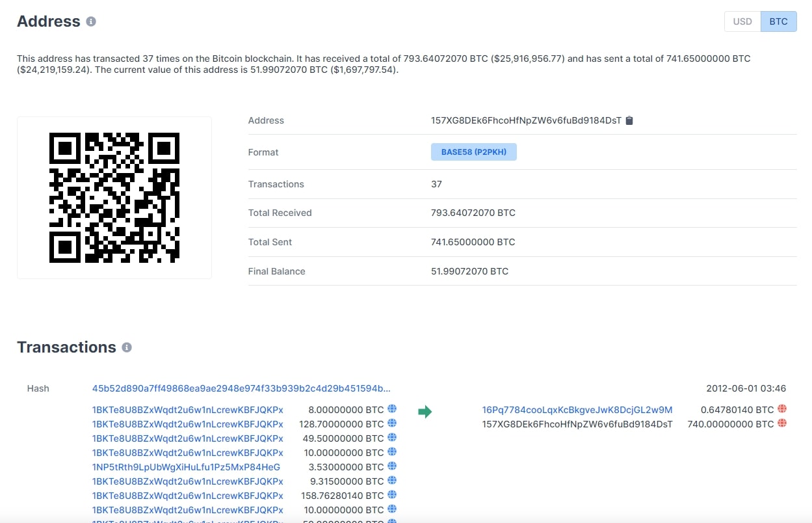Viewport: 812px width, 523px height.
Task: Open input address 1NP5tRth9LpUbWgXiHuLfu1Pz5MxP84HeG
Action: coord(187,467)
